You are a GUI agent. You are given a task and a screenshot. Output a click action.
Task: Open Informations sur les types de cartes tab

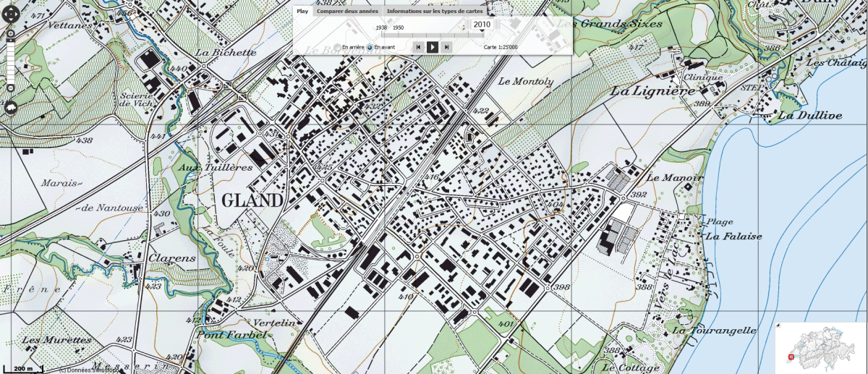click(434, 11)
